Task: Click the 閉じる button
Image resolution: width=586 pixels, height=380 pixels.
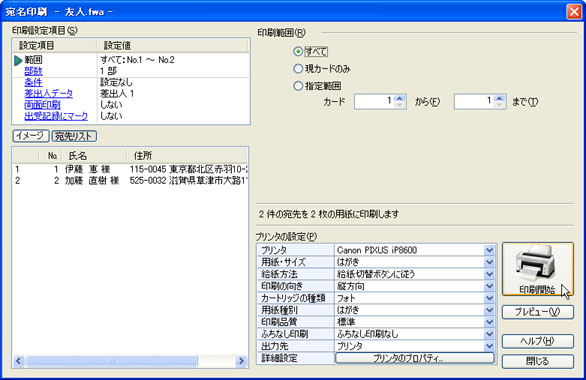Action: click(537, 361)
